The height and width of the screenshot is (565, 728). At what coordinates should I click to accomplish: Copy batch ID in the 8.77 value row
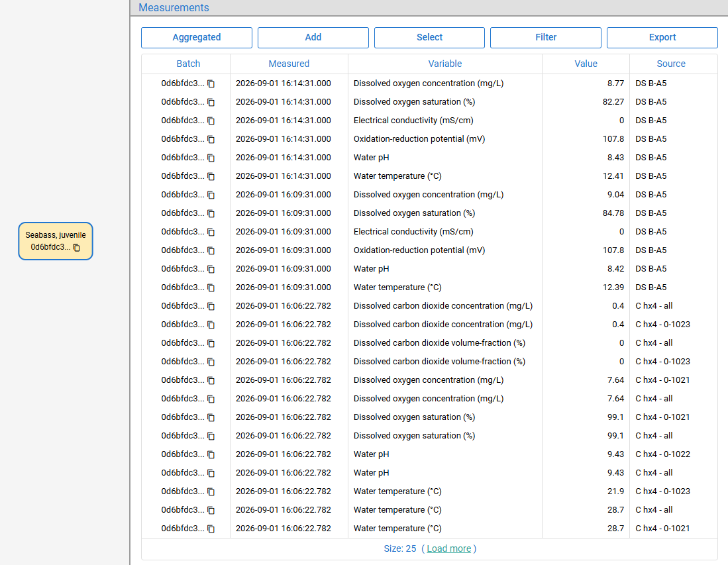coord(211,83)
